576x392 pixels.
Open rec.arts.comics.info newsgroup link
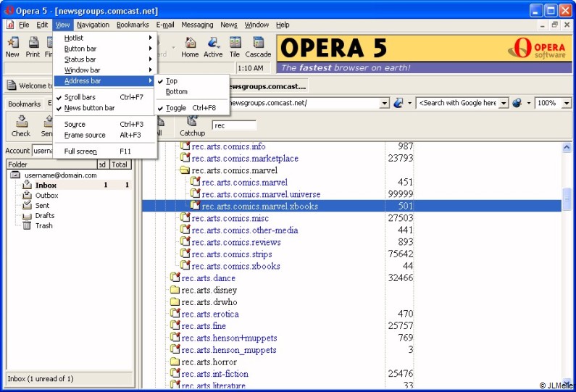[228, 146]
